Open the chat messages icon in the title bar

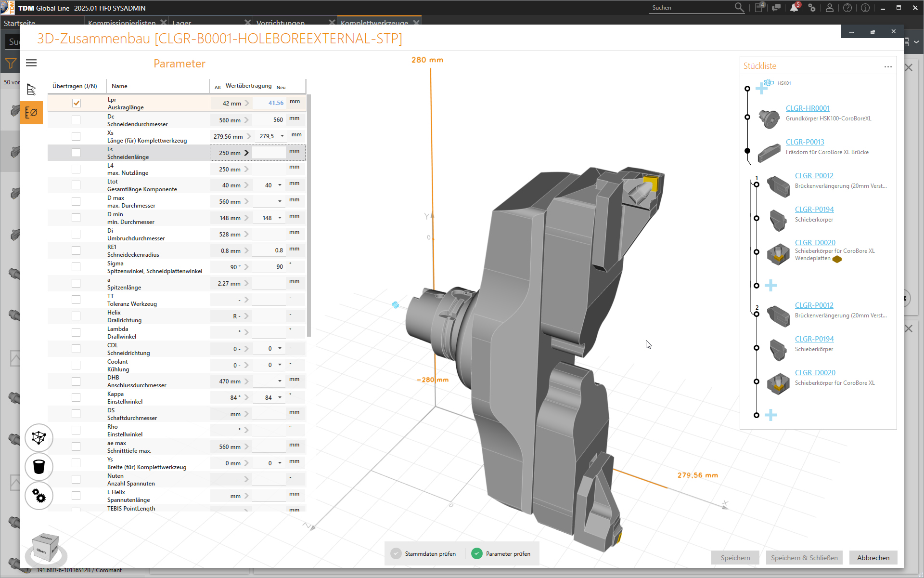(x=776, y=8)
